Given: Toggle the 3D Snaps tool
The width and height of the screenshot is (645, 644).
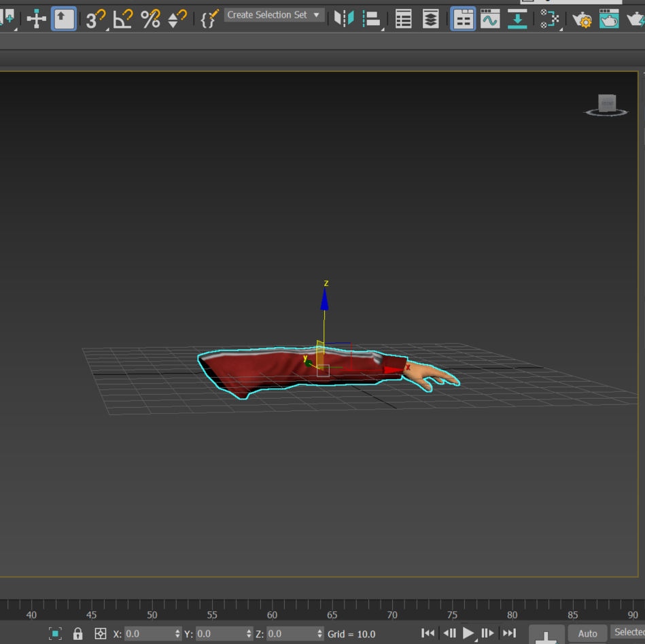Looking at the screenshot, I should pos(96,19).
